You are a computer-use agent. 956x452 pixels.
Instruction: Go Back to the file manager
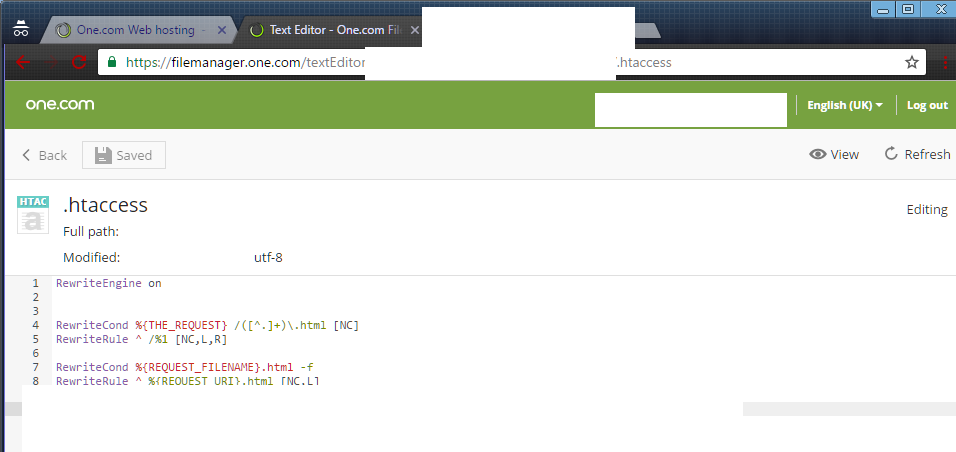(44, 155)
